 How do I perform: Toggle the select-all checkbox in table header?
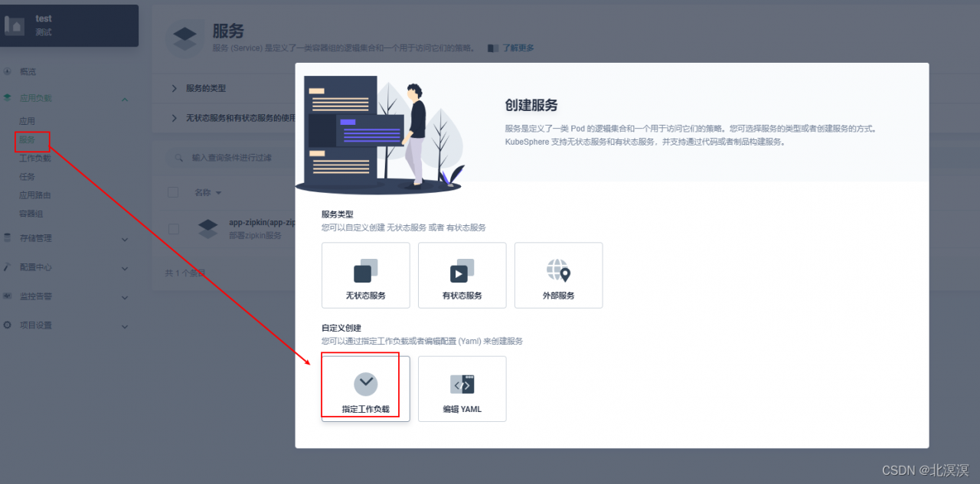173,192
